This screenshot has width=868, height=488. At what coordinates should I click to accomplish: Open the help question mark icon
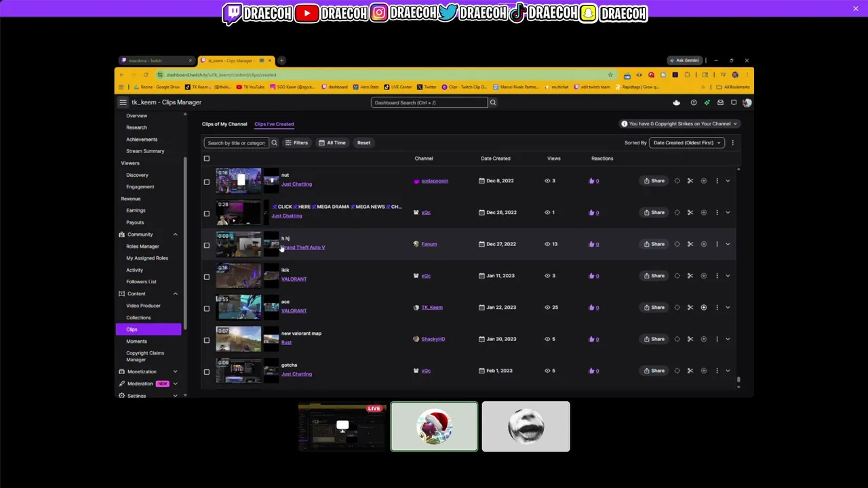[693, 102]
